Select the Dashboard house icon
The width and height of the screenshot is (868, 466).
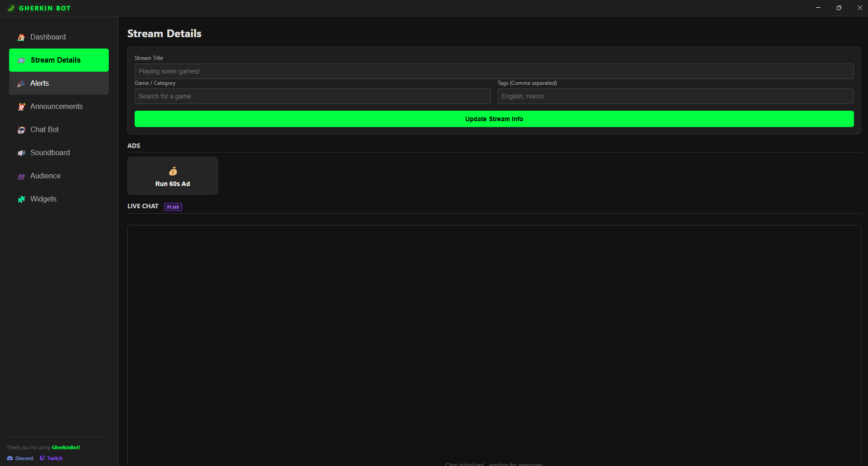(x=21, y=37)
